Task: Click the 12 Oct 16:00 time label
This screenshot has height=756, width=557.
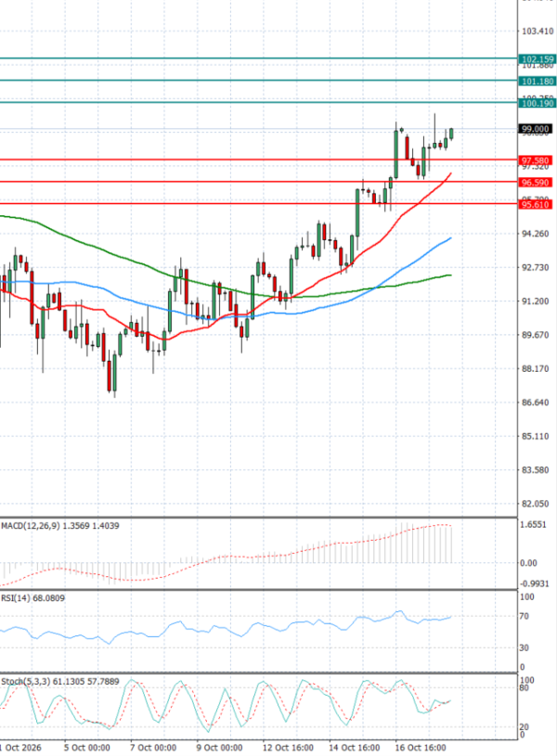Action: click(289, 748)
